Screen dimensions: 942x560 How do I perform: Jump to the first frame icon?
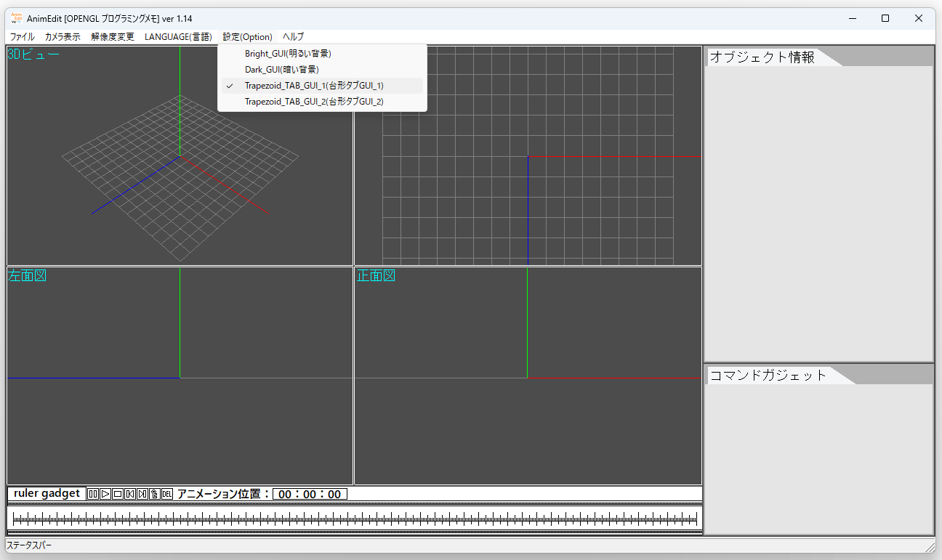pos(130,494)
